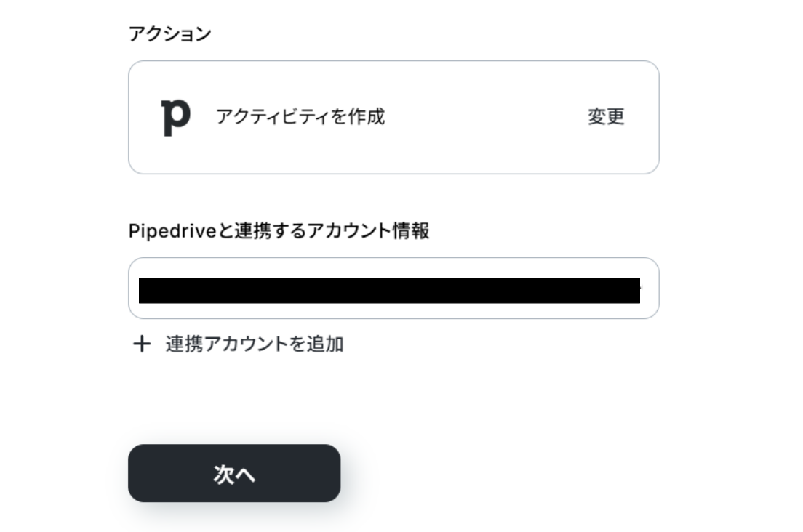
Task: Click the left edge of the account field
Action: 134,289
